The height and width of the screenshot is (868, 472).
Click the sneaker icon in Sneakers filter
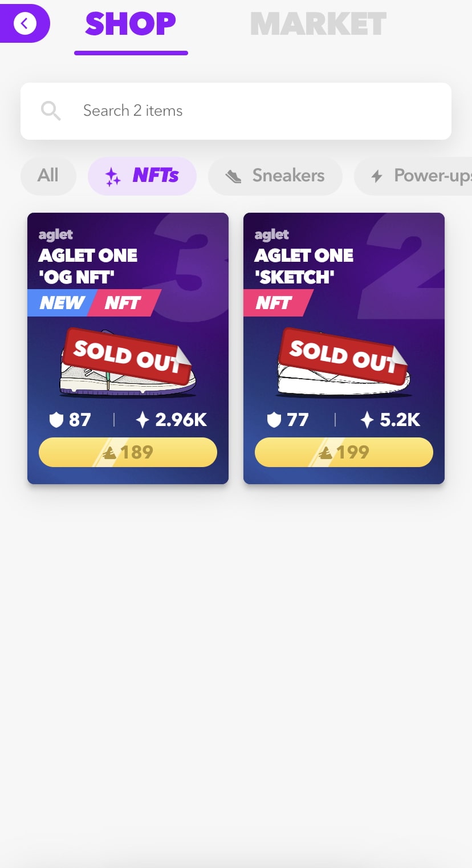tap(233, 176)
